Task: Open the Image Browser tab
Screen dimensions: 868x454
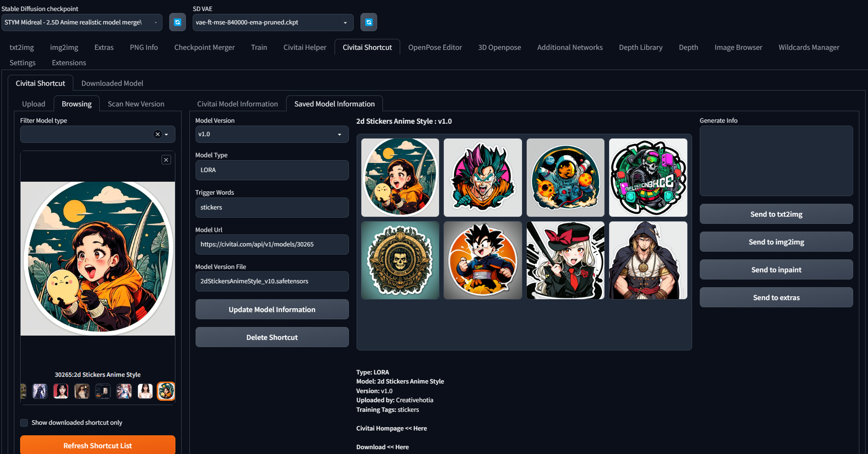Action: [738, 47]
